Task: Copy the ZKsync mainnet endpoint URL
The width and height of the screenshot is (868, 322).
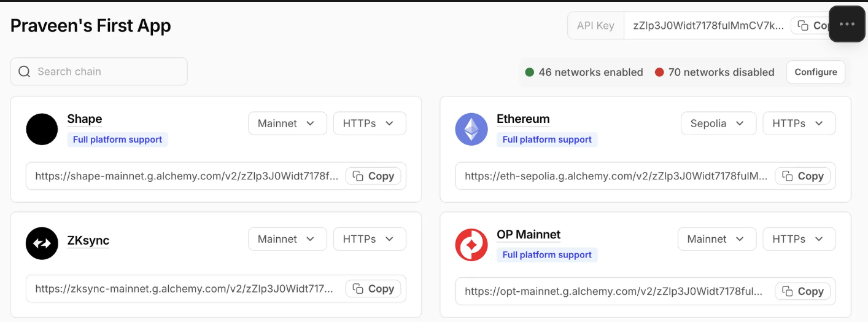Action: pyautogui.click(x=373, y=289)
